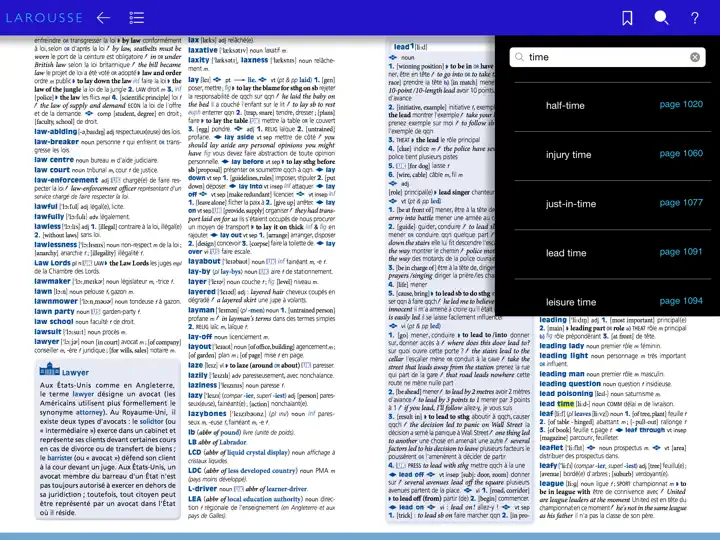
Task: Go to 'page 1077' link
Action: click(681, 202)
